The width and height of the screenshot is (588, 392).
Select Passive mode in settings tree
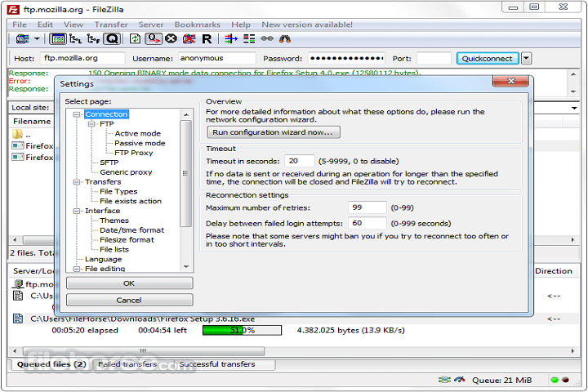click(x=140, y=143)
